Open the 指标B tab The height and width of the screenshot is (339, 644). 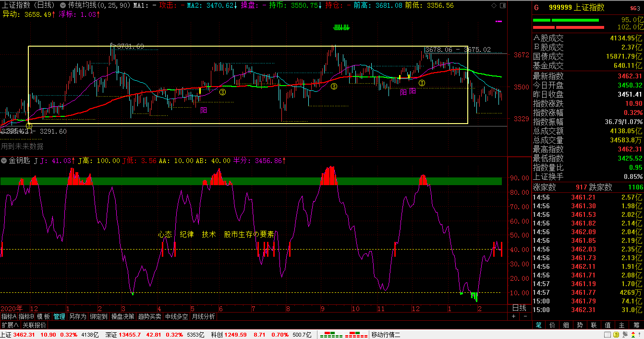(x=26, y=317)
